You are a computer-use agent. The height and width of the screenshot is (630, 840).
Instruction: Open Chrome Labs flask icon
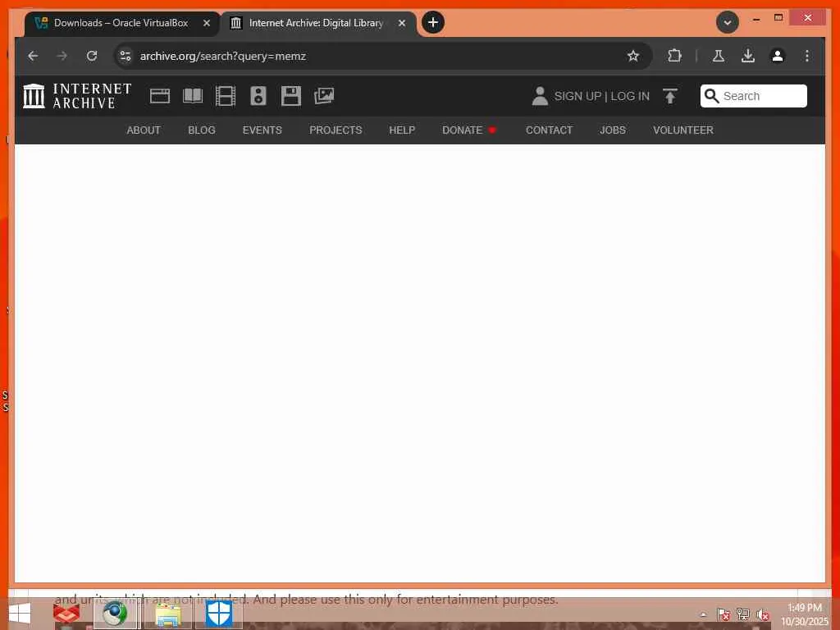coord(719,56)
